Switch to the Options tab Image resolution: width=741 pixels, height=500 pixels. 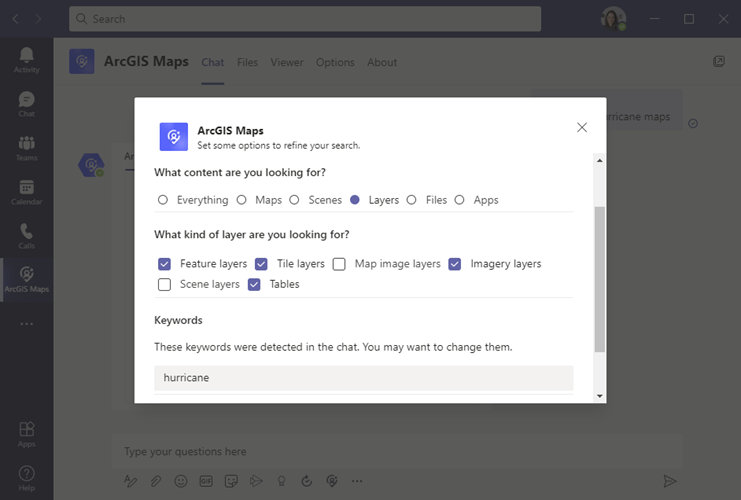[335, 62]
